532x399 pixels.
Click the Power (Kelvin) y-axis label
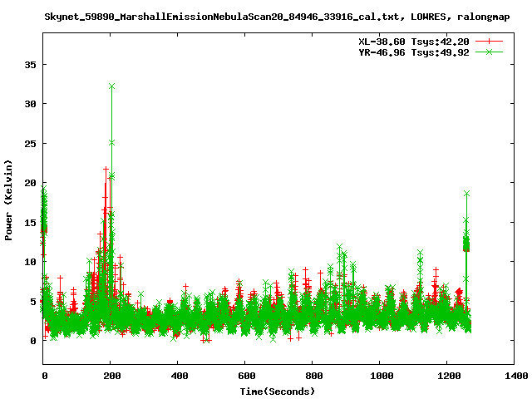click(x=8, y=200)
